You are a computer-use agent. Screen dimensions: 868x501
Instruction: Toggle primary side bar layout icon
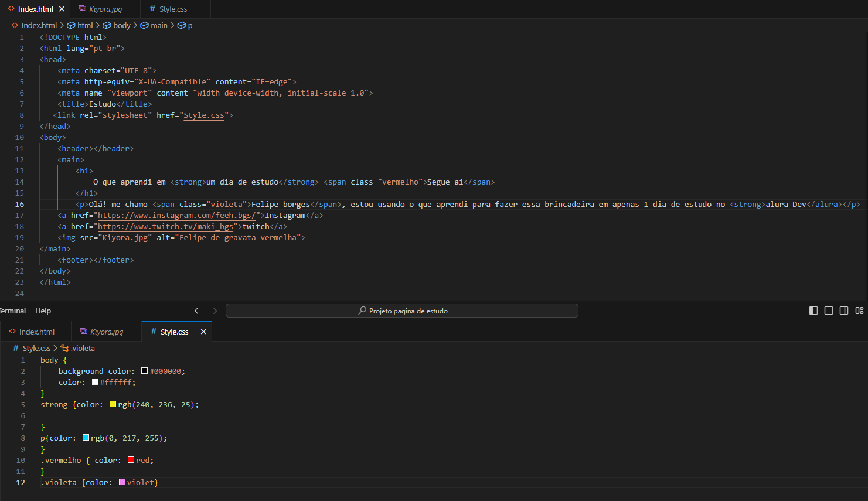[x=813, y=311]
